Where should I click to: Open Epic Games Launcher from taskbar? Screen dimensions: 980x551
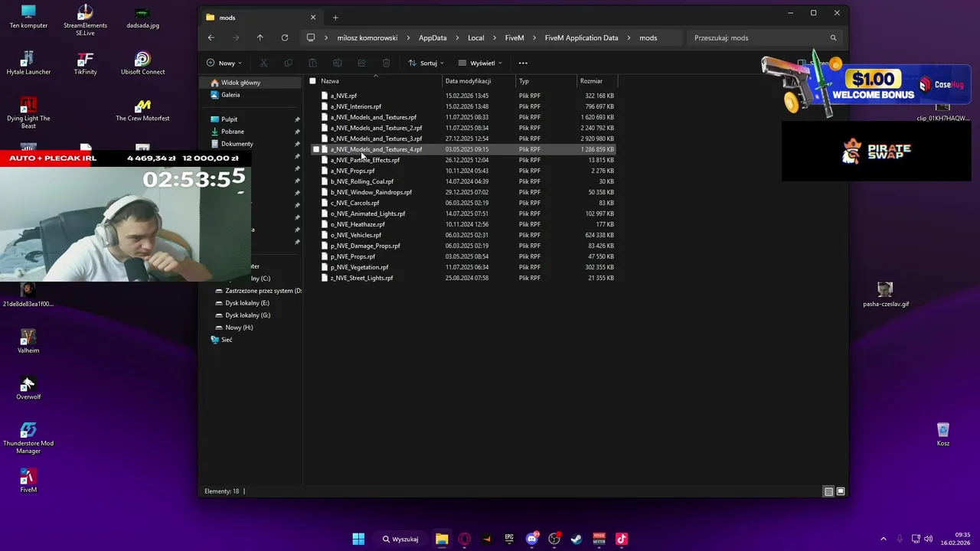pyautogui.click(x=509, y=539)
